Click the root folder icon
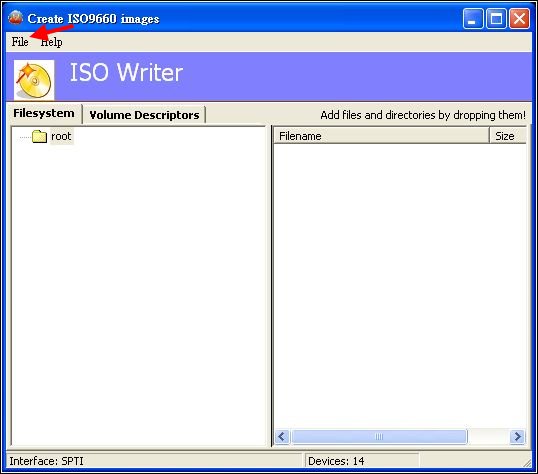Viewport: 538px width, 474px height. click(x=39, y=137)
